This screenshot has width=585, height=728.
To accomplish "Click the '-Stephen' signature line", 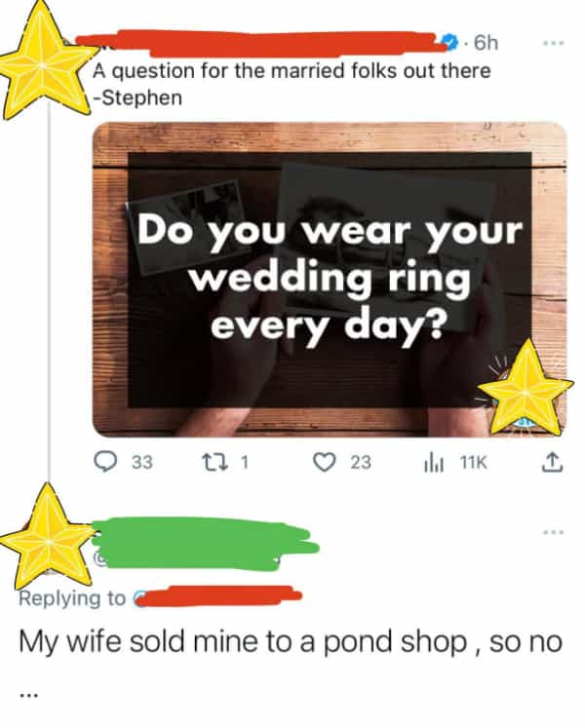I will [x=137, y=97].
